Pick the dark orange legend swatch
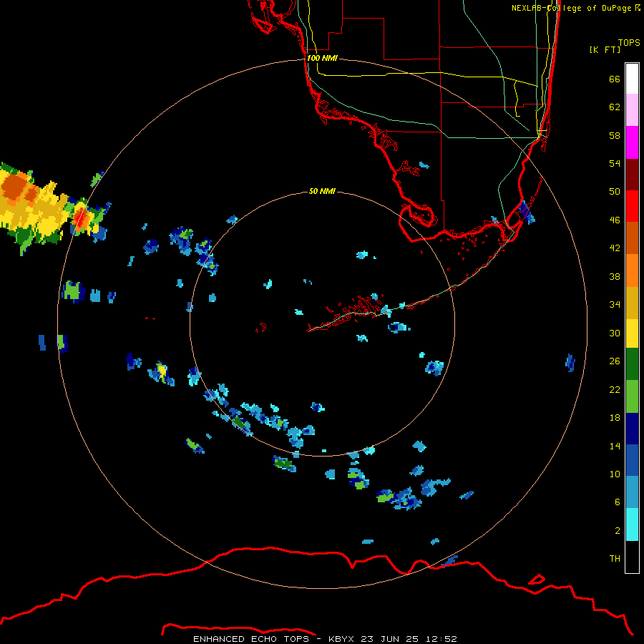 (x=632, y=238)
